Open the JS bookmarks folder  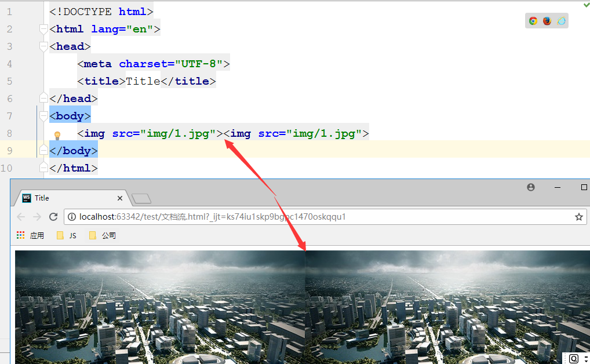(x=67, y=236)
